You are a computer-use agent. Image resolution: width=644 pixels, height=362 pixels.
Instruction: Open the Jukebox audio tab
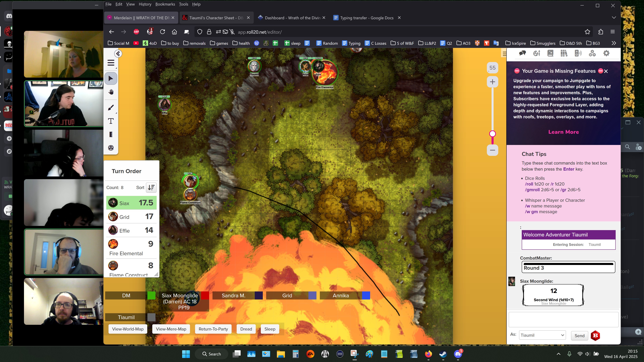(x=578, y=53)
